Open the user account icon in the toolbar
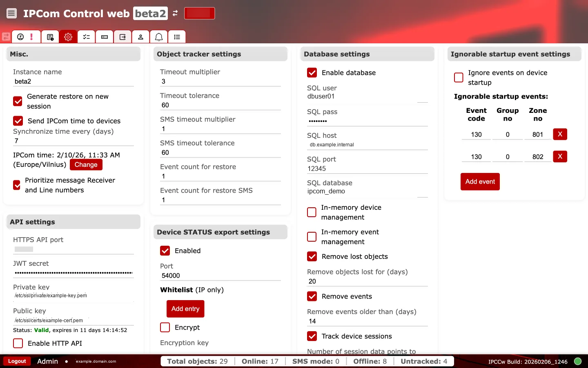The width and height of the screenshot is (588, 368). (140, 36)
